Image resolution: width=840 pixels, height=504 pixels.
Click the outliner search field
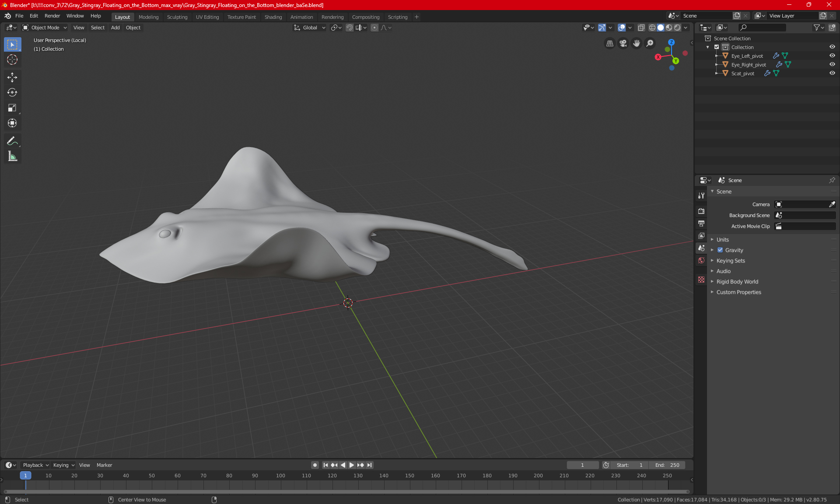762,28
